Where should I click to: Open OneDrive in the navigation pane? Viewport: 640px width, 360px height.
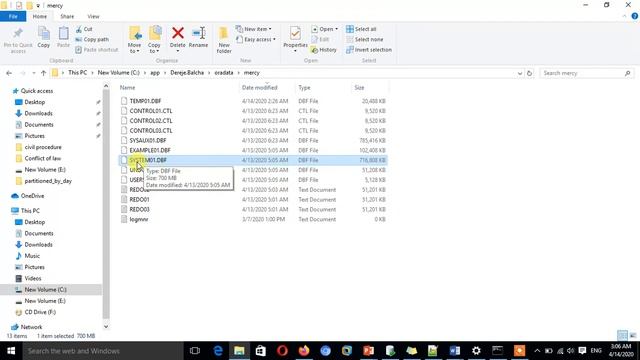coord(32,196)
